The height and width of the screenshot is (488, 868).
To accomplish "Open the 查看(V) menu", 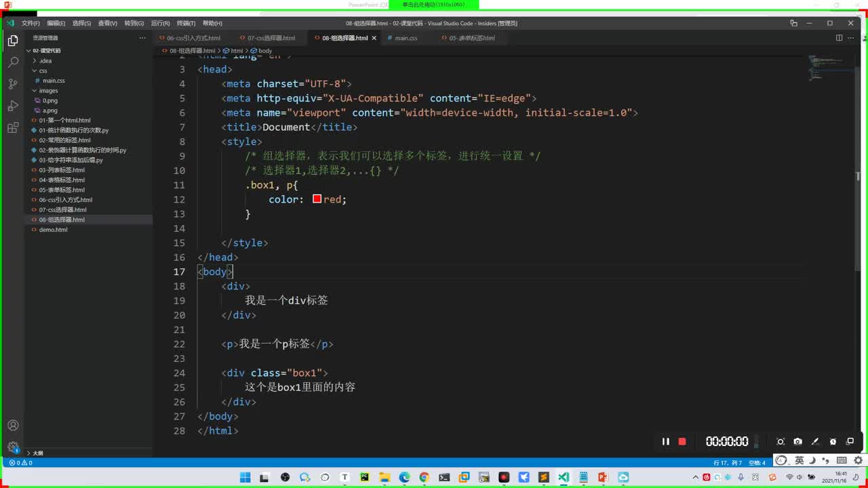I will tap(107, 23).
